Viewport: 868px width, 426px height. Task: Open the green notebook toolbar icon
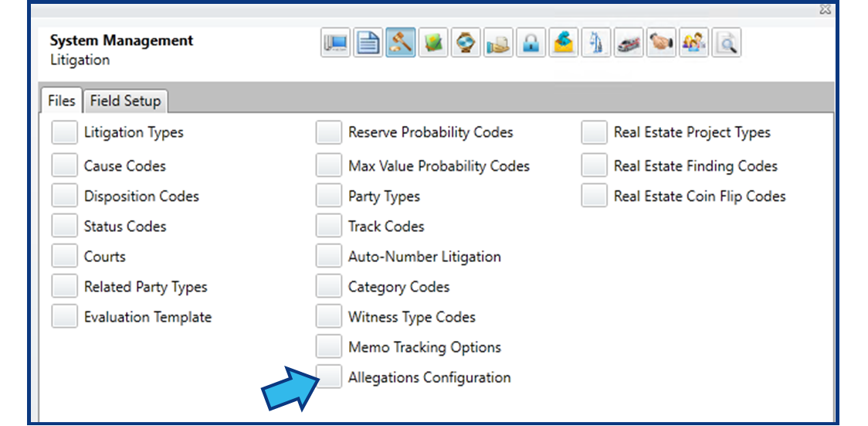click(x=433, y=43)
